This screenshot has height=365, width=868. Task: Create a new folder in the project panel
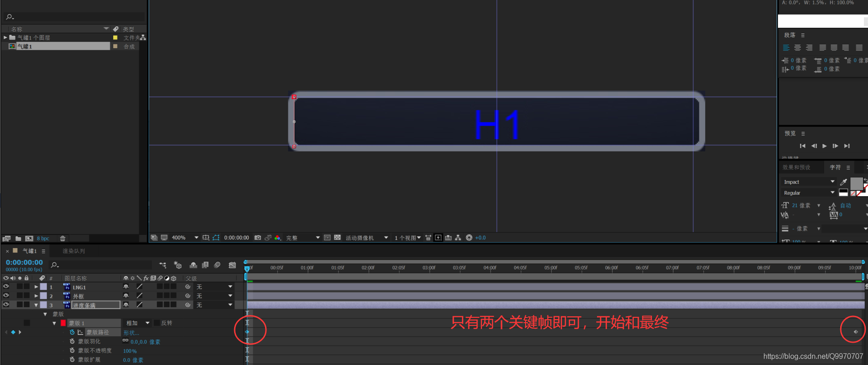click(18, 238)
